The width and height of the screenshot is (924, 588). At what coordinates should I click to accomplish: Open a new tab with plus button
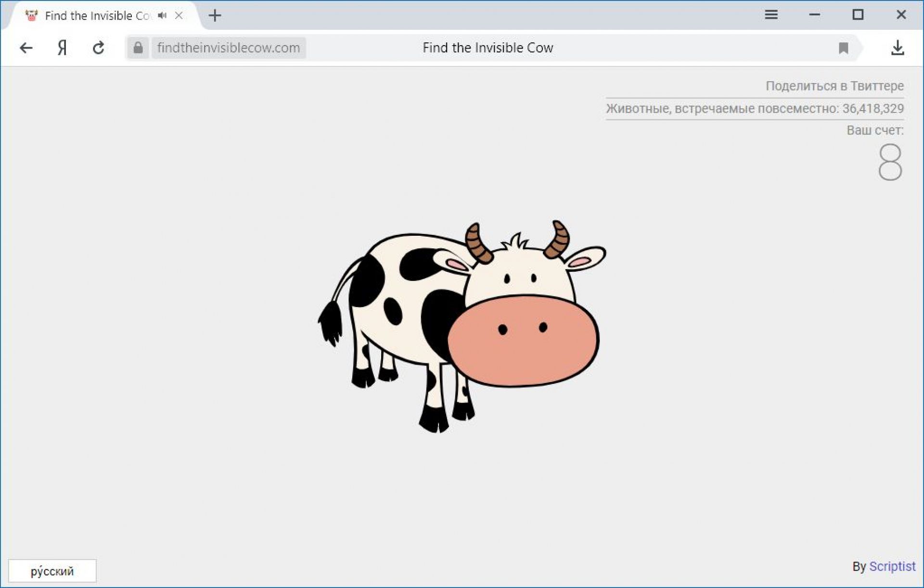(x=215, y=15)
